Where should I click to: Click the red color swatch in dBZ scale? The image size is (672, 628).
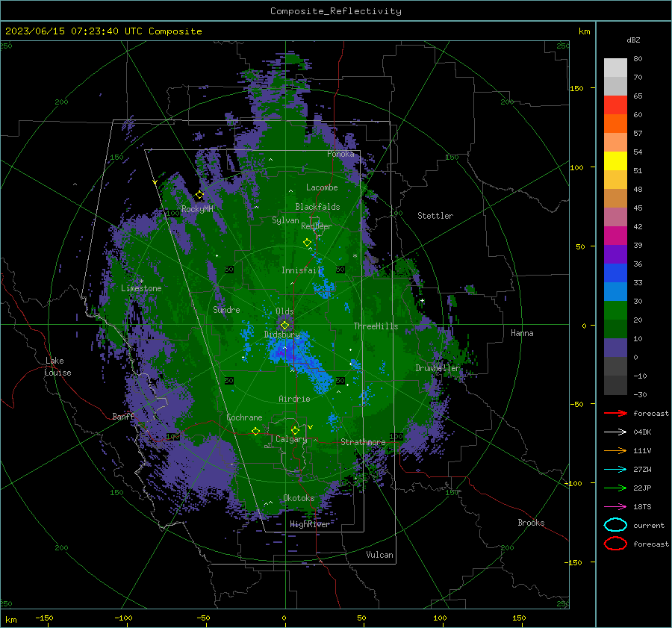point(615,105)
